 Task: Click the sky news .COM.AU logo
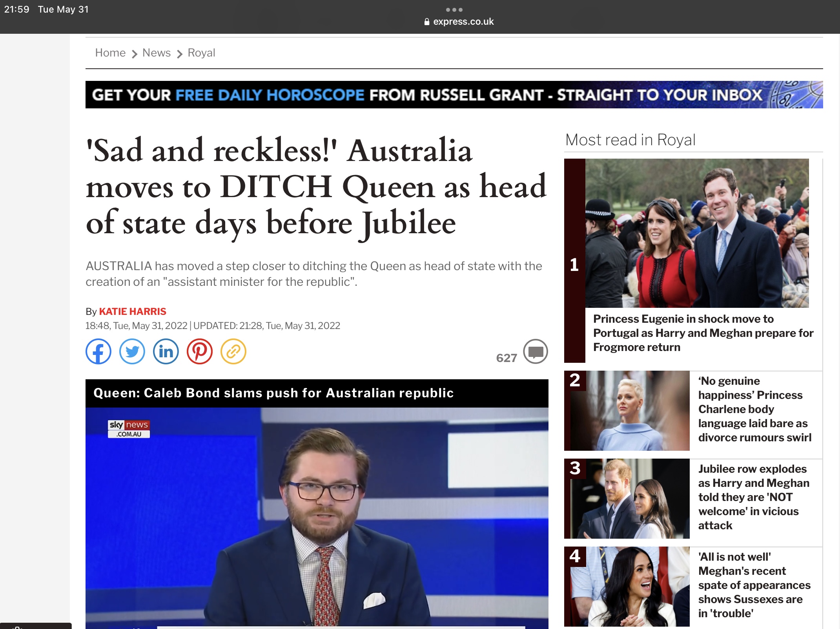129,429
